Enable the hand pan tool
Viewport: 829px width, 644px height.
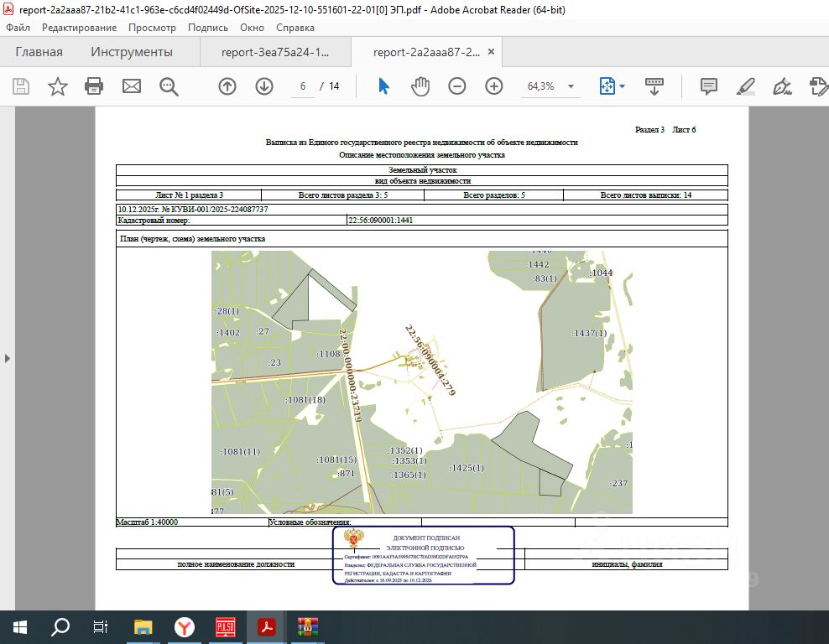(420, 86)
